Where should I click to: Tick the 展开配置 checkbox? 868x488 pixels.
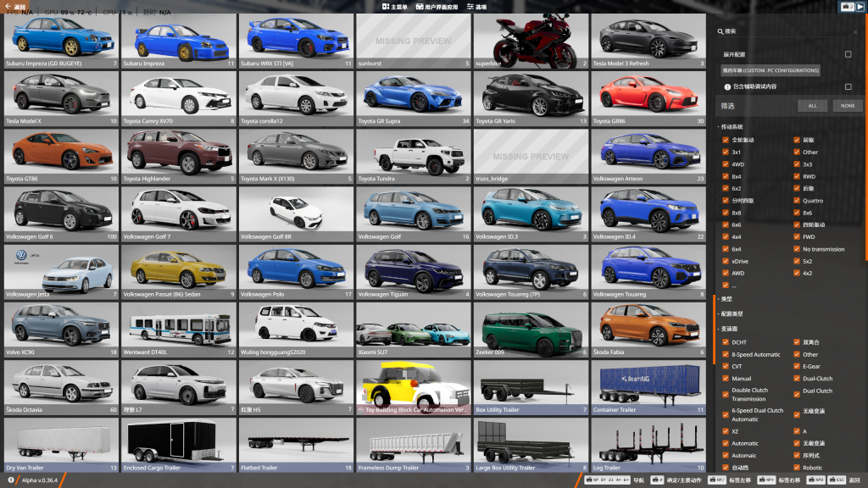click(848, 54)
